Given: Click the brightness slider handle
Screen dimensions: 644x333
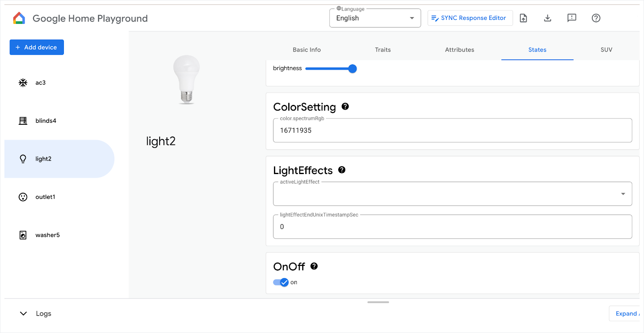Looking at the screenshot, I should (x=352, y=69).
